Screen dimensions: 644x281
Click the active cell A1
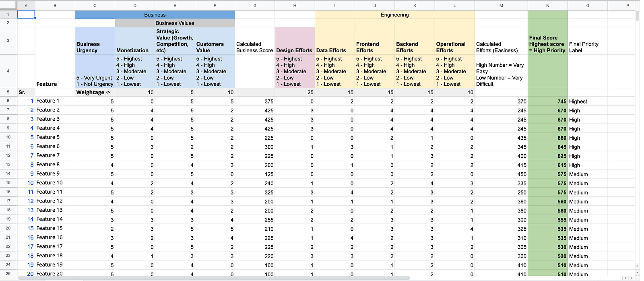pos(26,14)
